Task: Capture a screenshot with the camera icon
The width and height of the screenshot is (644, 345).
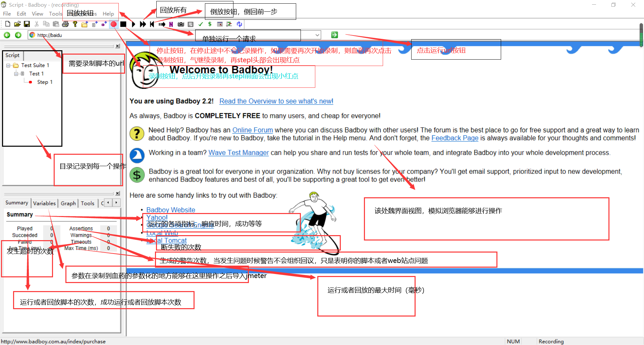Action: coord(181,24)
